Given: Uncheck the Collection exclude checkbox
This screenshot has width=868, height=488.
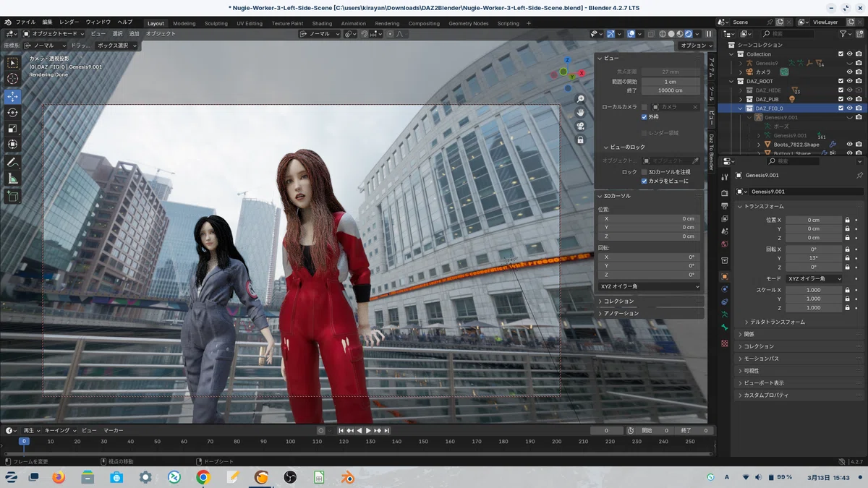Looking at the screenshot, I should click(x=841, y=54).
